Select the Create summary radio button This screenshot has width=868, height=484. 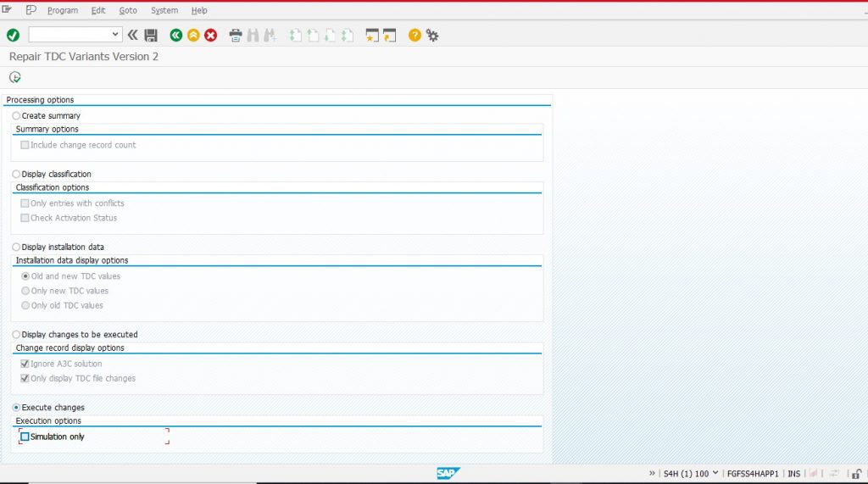tap(16, 116)
